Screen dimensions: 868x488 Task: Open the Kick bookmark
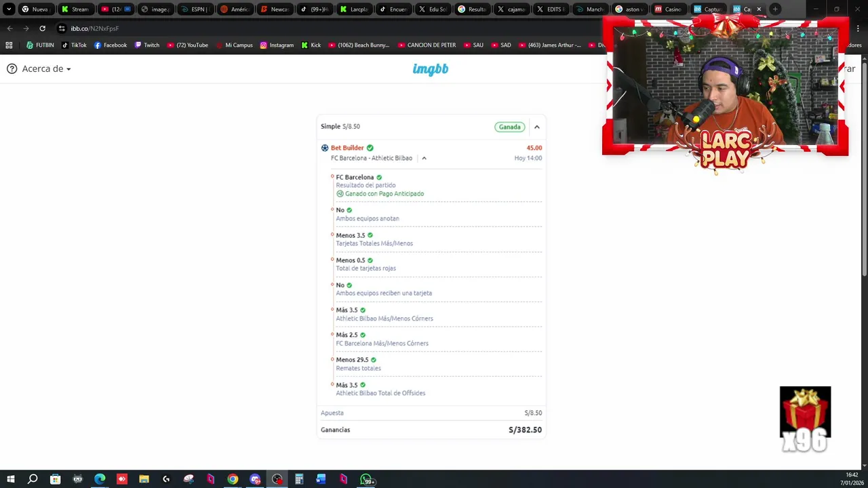point(311,45)
